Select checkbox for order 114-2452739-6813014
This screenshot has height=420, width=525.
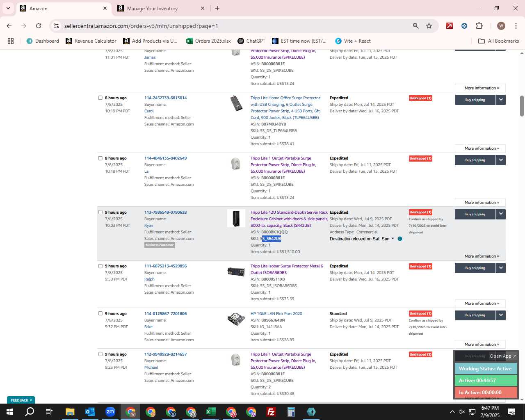point(100,98)
